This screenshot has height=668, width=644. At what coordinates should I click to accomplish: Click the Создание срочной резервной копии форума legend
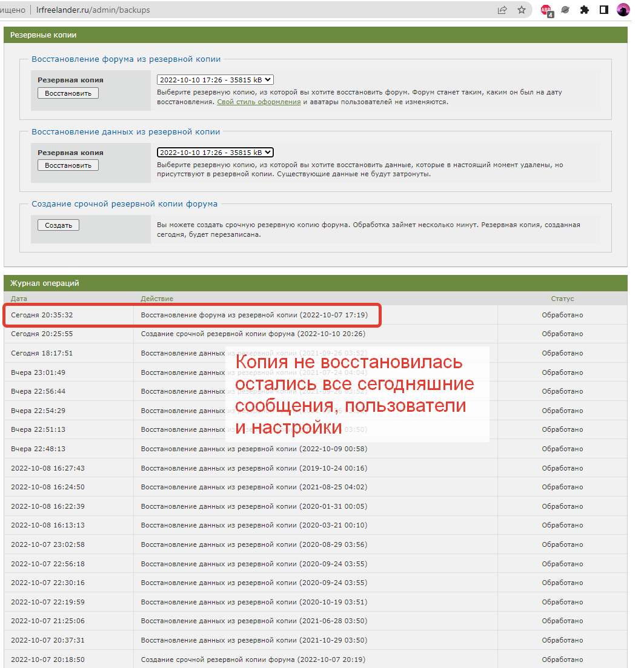click(x=124, y=204)
